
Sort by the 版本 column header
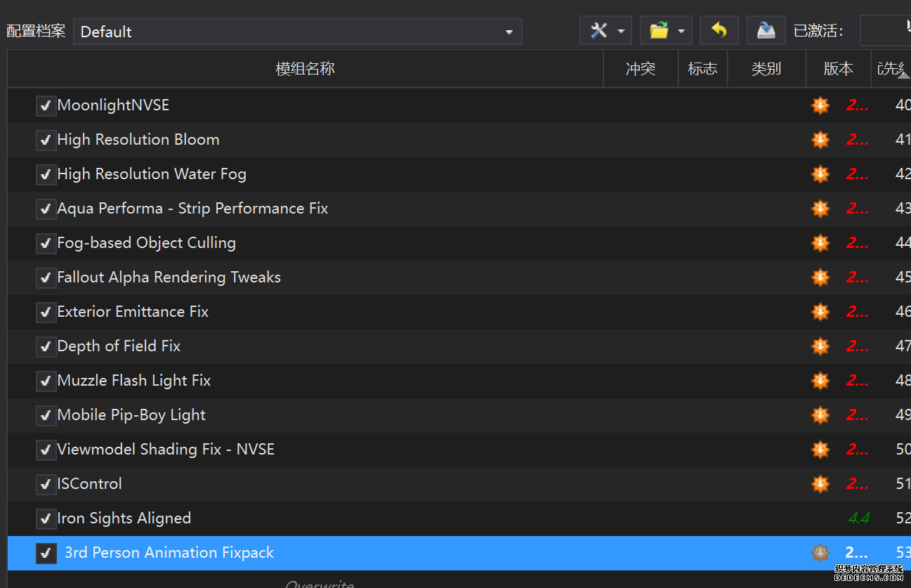pyautogui.click(x=838, y=69)
